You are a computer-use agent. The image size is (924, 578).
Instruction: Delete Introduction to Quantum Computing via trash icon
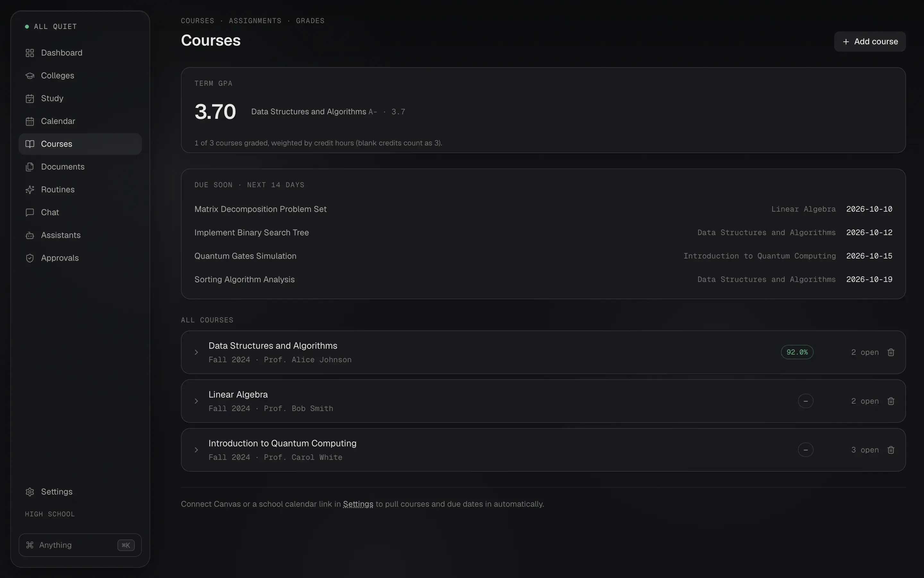(x=891, y=450)
